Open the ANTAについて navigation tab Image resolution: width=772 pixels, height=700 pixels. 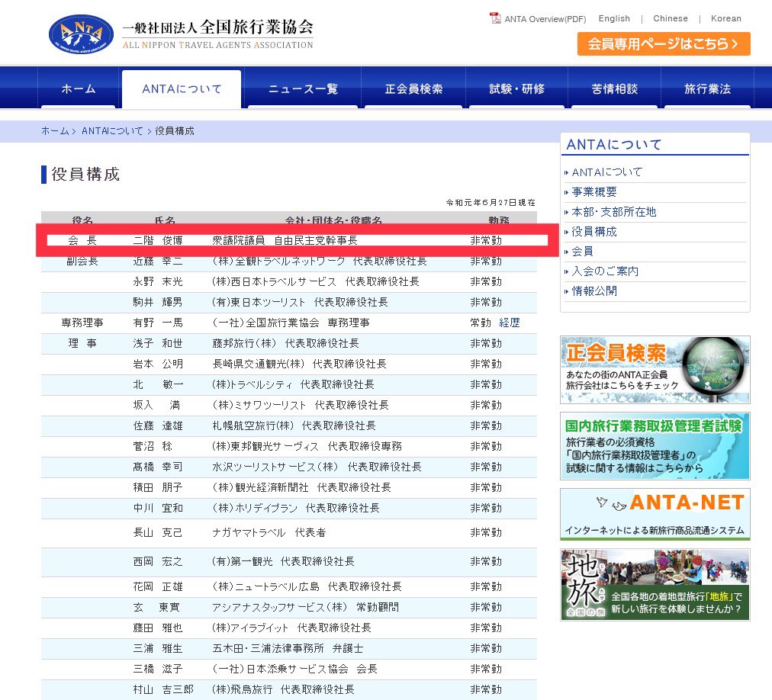click(x=182, y=89)
